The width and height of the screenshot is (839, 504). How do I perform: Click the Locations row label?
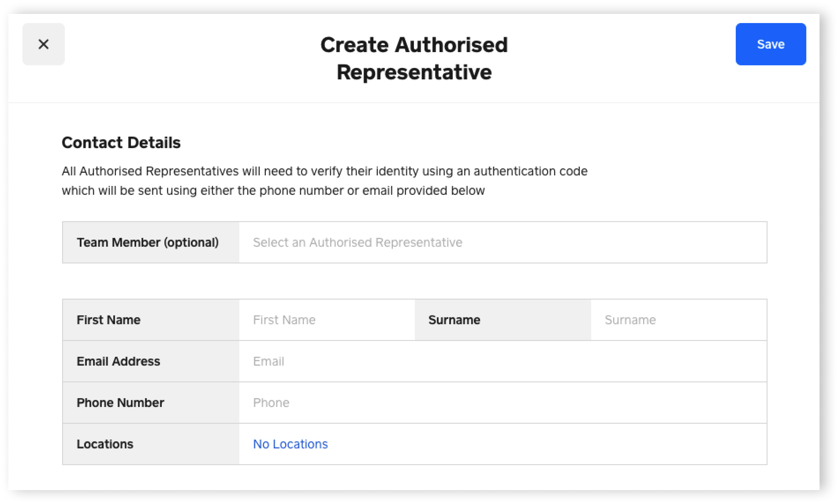[105, 444]
